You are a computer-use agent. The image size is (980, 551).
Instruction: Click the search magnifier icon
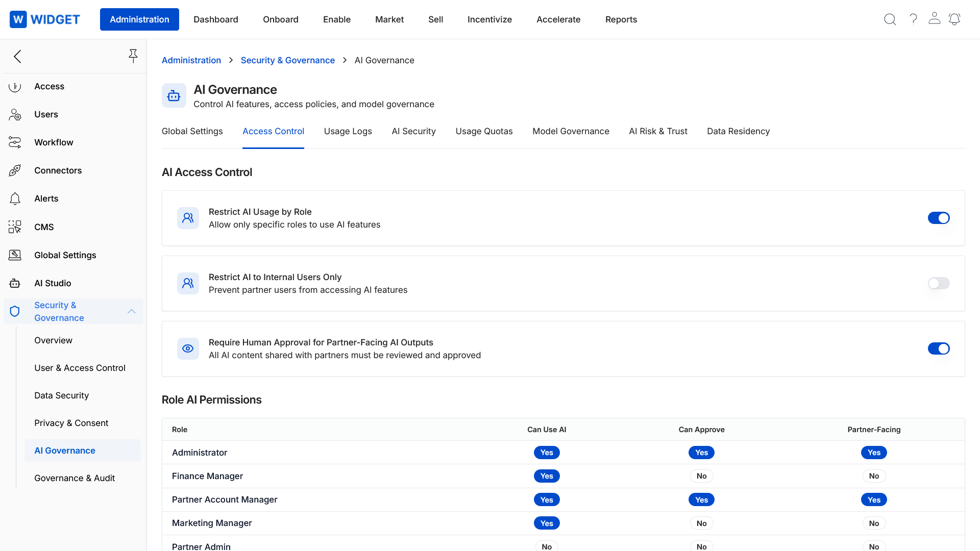(890, 19)
